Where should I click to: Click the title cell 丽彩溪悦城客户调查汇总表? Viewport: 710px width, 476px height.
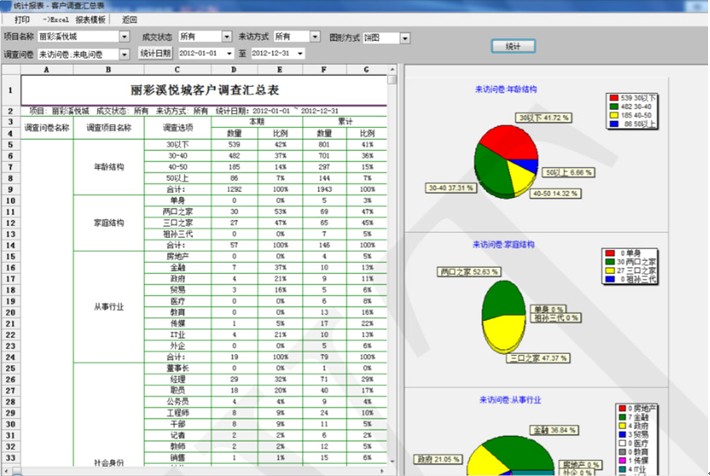coord(204,90)
